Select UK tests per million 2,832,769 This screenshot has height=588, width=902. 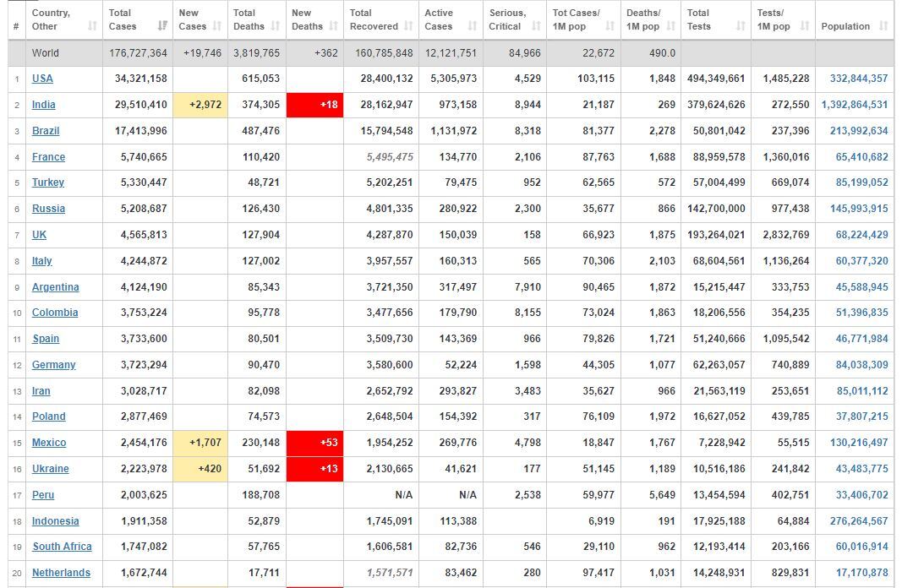(x=786, y=235)
